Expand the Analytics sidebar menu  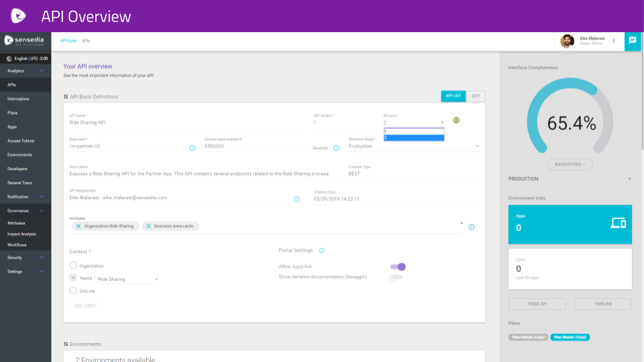point(25,71)
